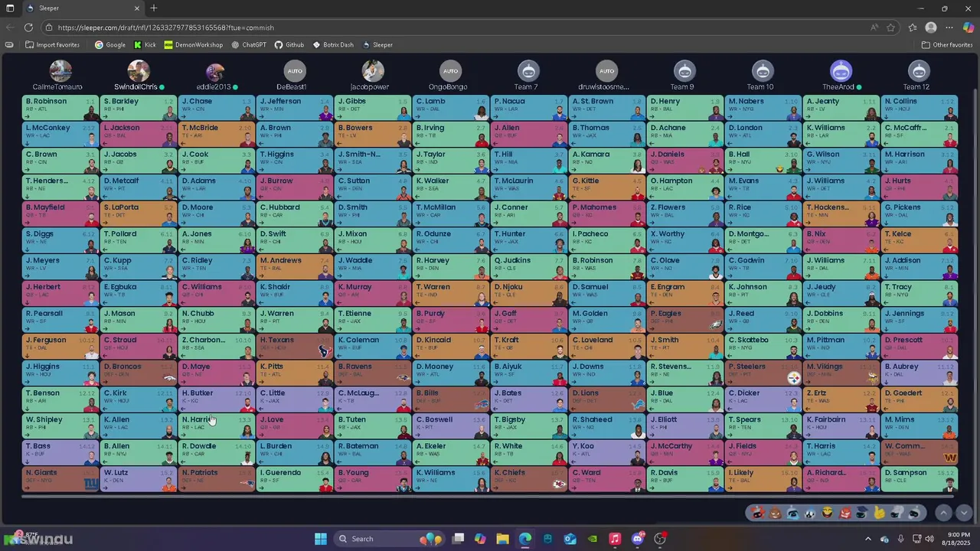Open the DemonWorkshop bookmark
Screen dimensions: 980x551
click(194, 44)
